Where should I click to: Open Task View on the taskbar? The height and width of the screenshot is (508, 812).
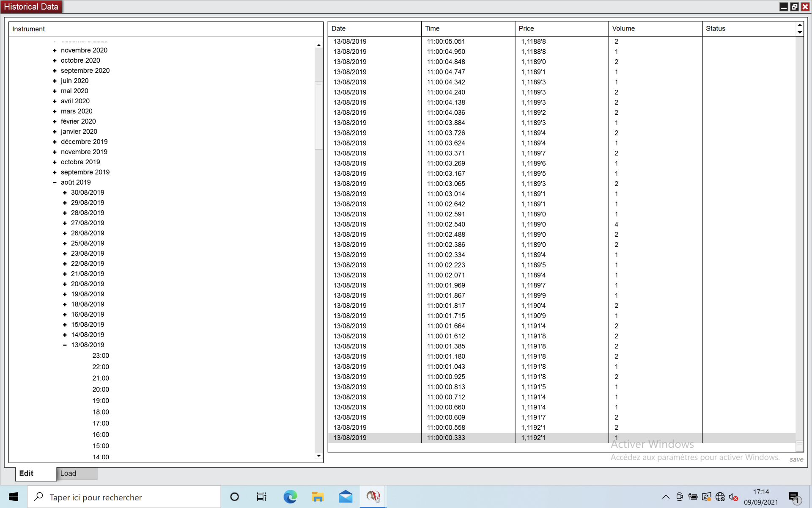(261, 497)
